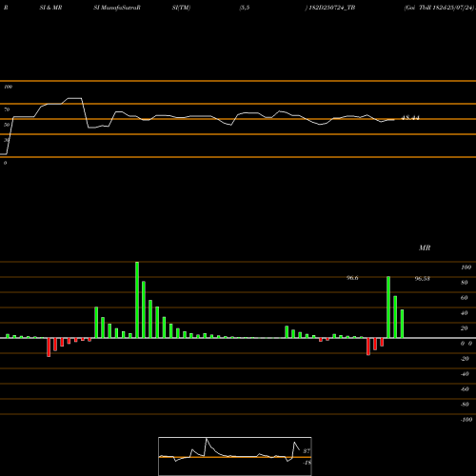Click the MR panel title label

[425, 248]
